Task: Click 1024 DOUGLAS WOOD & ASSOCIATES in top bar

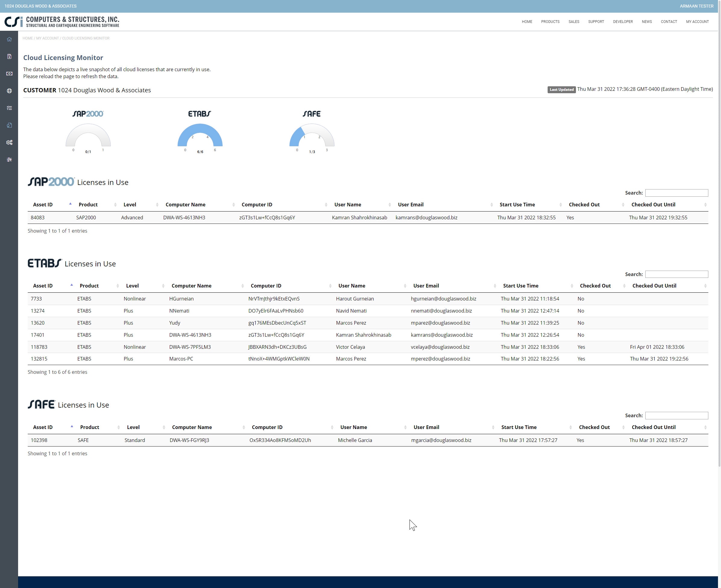Action: click(41, 6)
